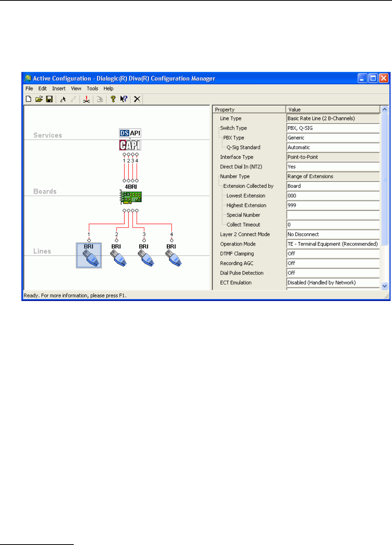This screenshot has height=545, width=392.
Task: Select the Interface Type property label
Action: 236,157
